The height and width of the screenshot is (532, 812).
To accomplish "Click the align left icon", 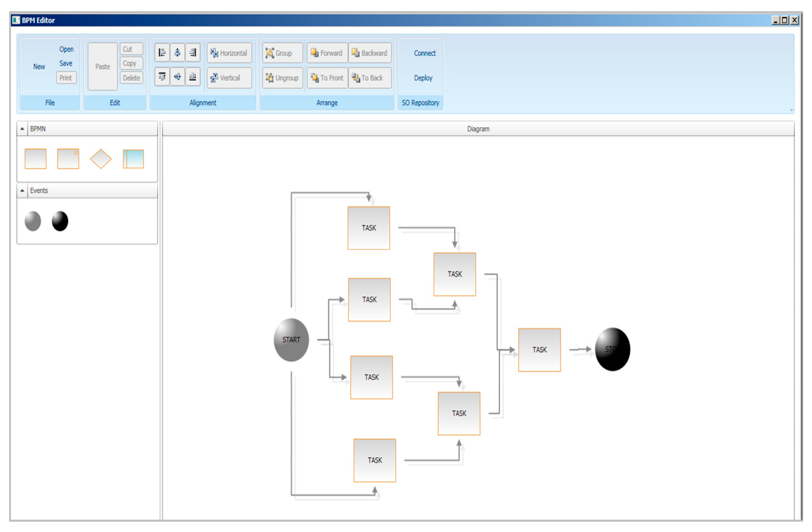I will coord(162,53).
